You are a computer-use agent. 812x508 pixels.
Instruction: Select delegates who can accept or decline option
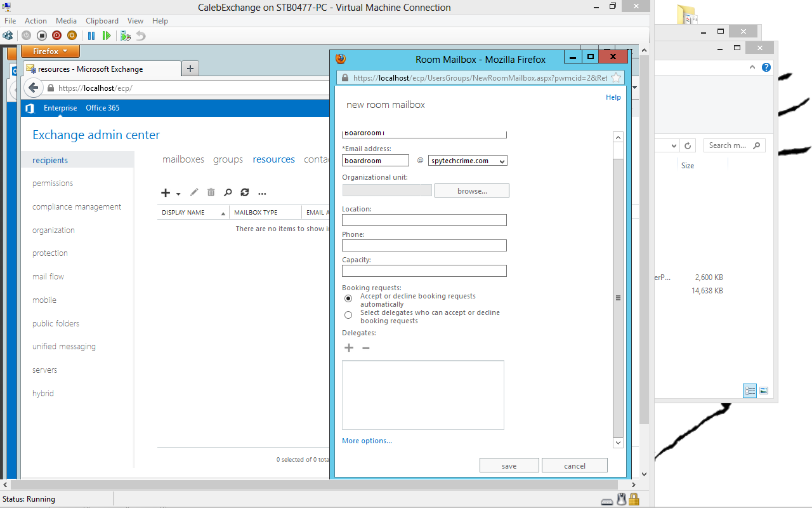pos(348,315)
